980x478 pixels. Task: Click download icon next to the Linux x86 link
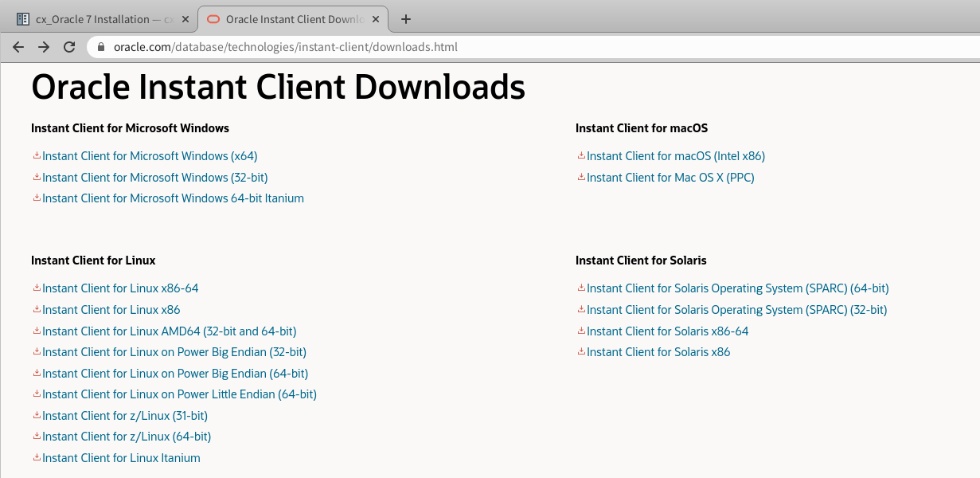coord(37,309)
